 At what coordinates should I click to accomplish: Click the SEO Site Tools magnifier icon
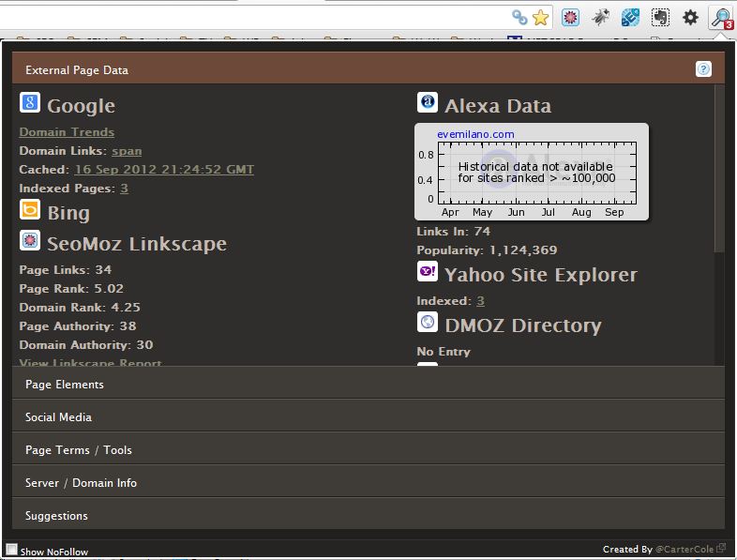(x=721, y=18)
